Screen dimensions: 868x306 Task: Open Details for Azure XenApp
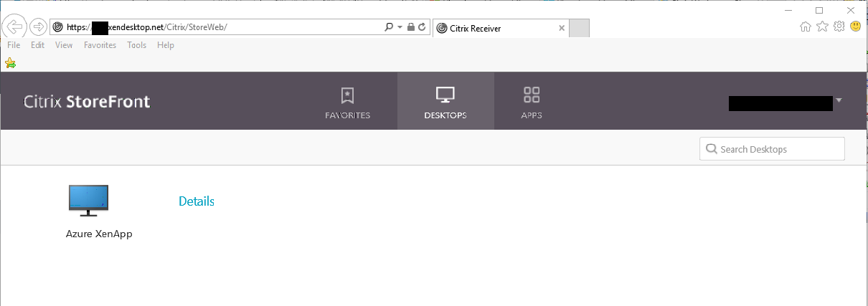coord(197,201)
